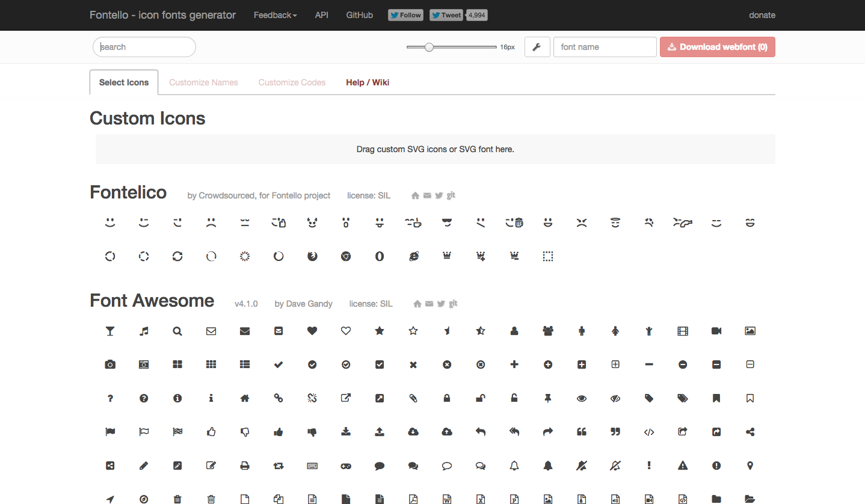Choose the solid waving flag icon
Screen dimensions: 865x504
pyautogui.click(x=110, y=432)
